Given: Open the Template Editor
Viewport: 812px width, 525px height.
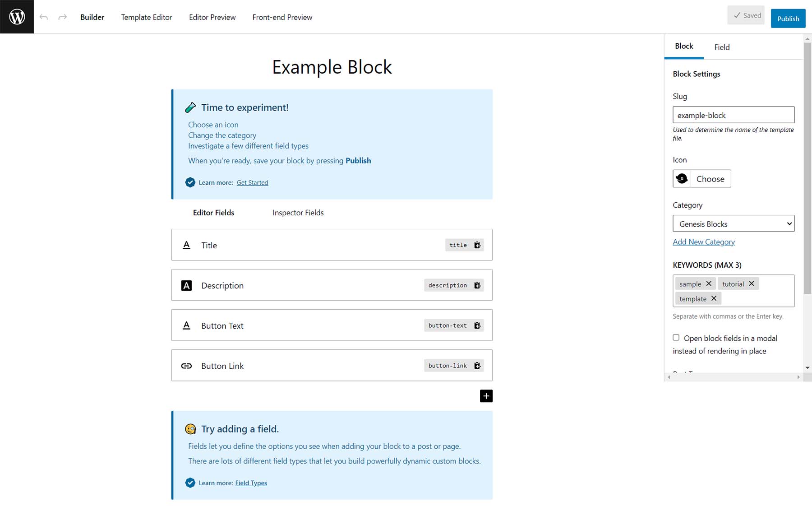Looking at the screenshot, I should pyautogui.click(x=146, y=17).
